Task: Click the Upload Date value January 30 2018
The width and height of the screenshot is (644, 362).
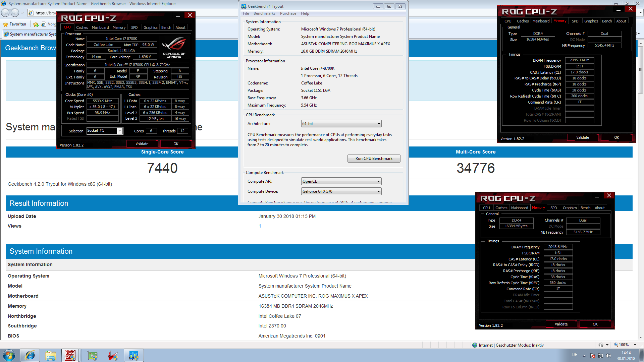Action: (287, 216)
